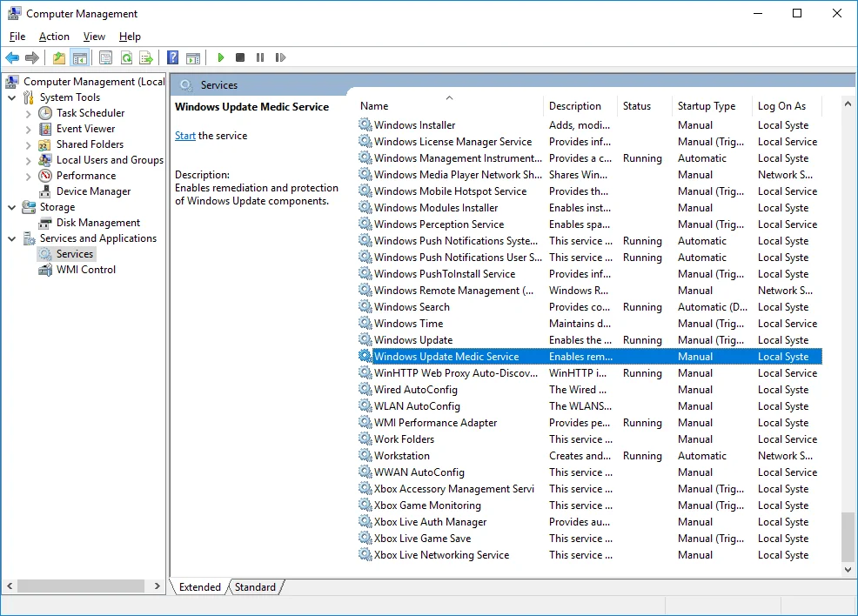The height and width of the screenshot is (616, 858).
Task: Switch to the Extended tab
Action: pos(200,587)
